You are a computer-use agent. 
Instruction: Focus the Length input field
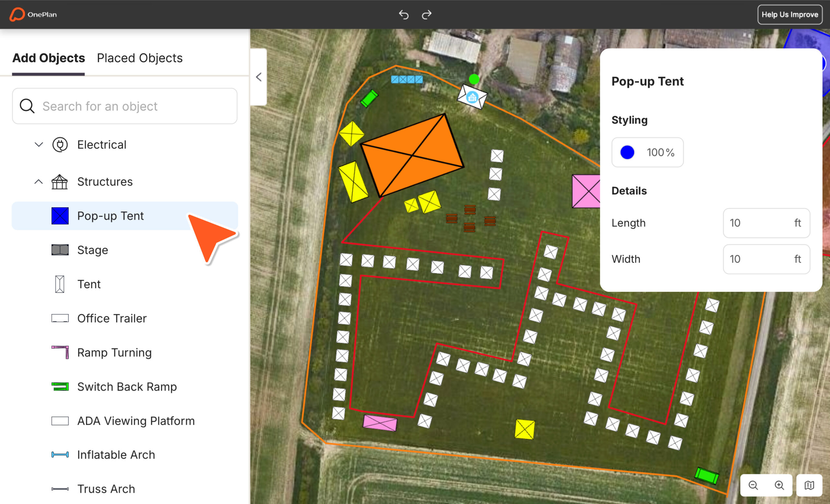(766, 223)
